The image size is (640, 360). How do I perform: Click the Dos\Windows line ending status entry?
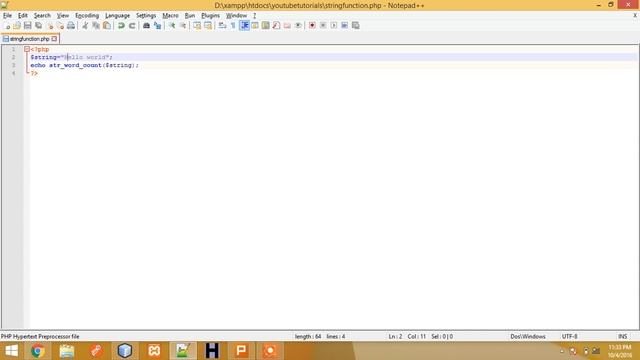(528, 336)
